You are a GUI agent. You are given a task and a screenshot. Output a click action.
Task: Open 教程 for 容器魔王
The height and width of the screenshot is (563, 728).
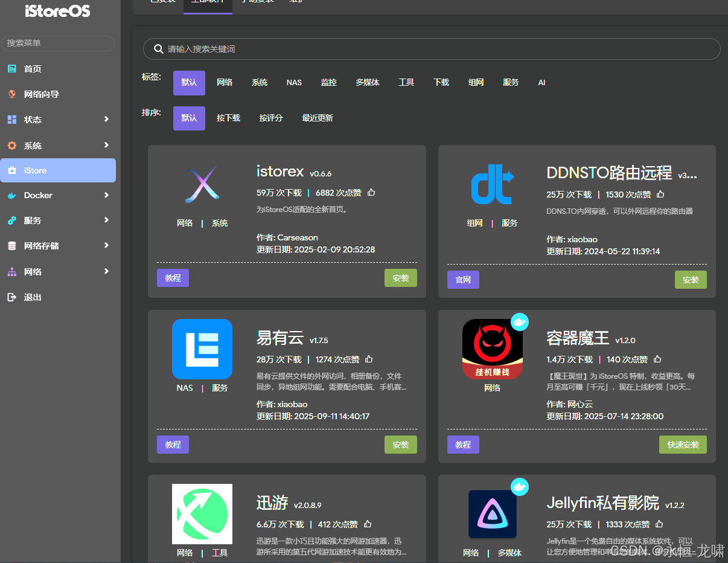point(463,445)
